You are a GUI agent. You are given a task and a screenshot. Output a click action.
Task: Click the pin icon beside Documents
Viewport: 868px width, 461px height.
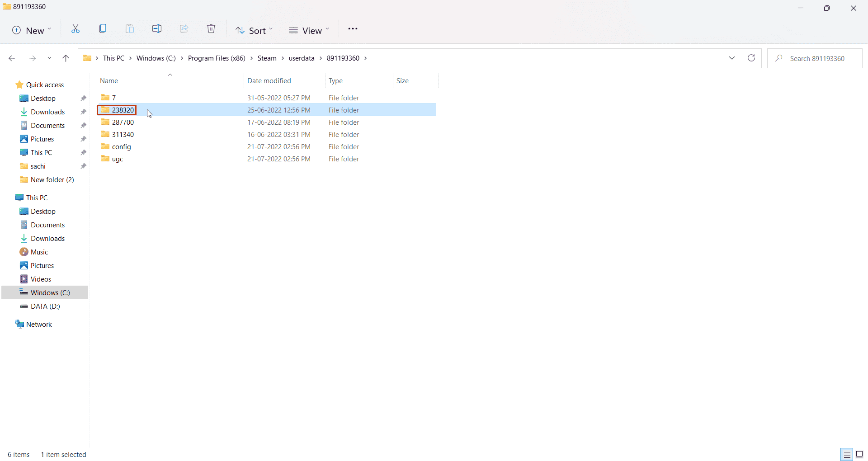[x=83, y=125]
